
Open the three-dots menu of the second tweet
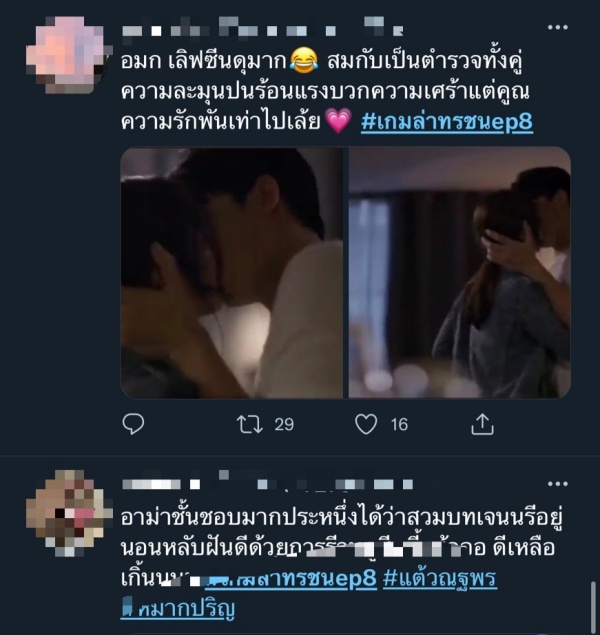pyautogui.click(x=557, y=484)
